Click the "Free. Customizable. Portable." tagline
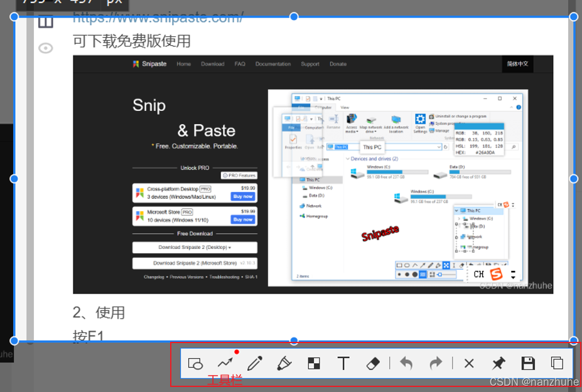This screenshot has width=582, height=392. (x=197, y=146)
